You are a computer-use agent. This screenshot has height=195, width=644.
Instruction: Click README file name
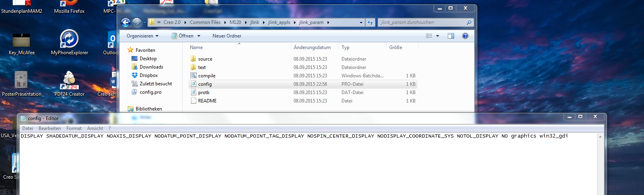pos(207,101)
